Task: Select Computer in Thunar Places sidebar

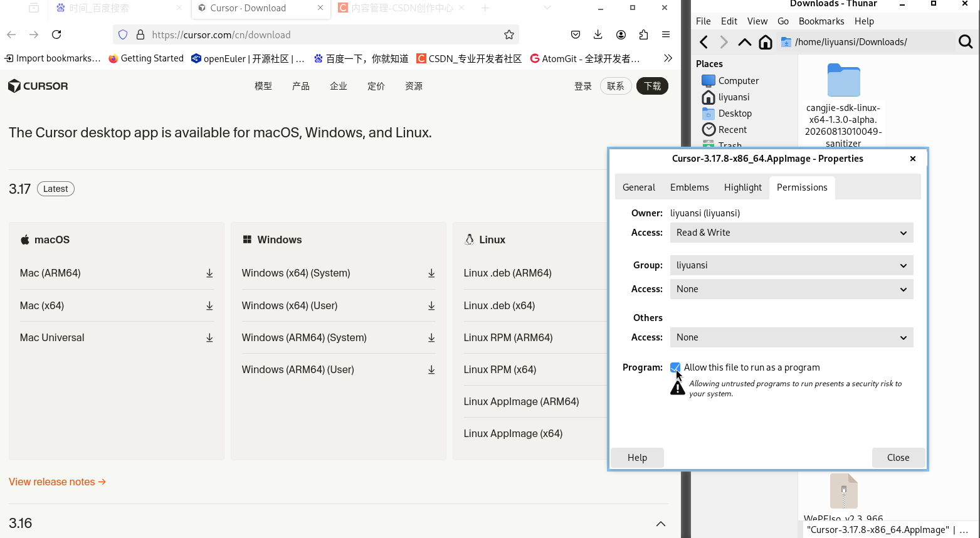Action: pos(730,81)
